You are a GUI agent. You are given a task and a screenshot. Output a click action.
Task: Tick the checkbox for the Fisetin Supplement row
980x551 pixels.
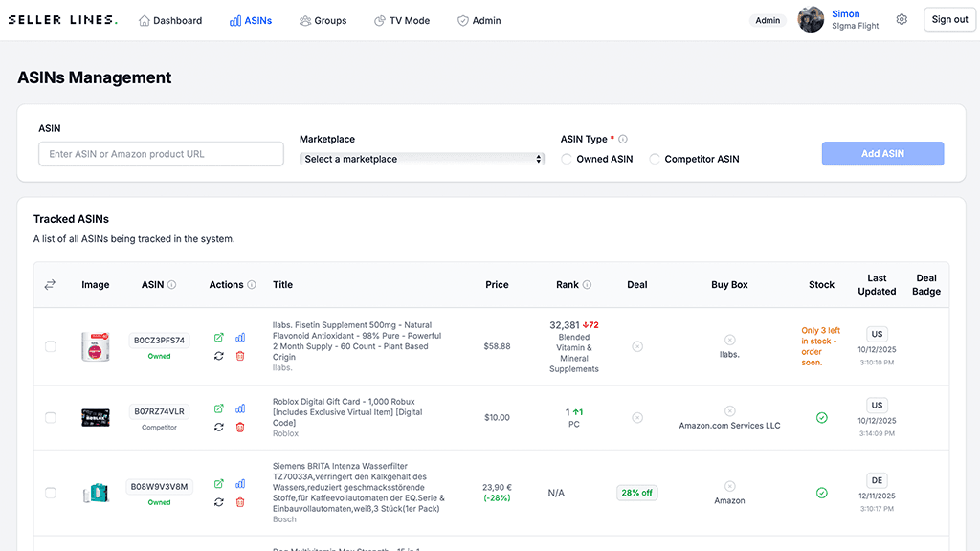click(51, 346)
